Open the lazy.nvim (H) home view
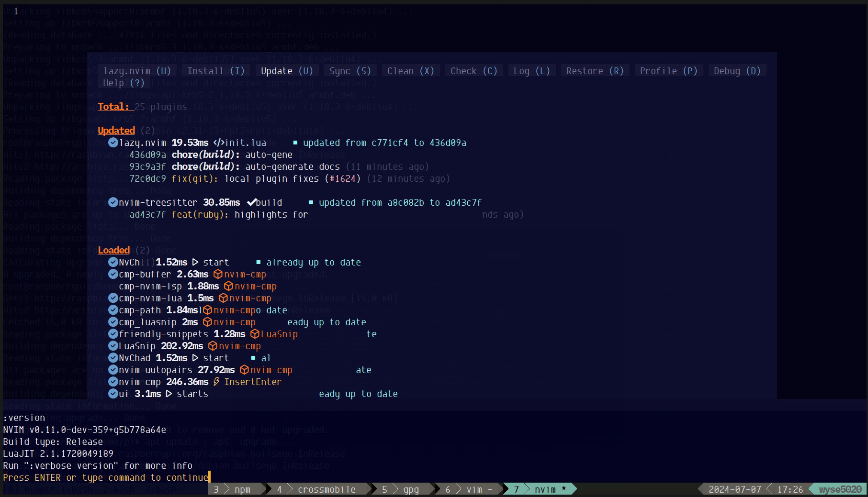 [x=137, y=71]
